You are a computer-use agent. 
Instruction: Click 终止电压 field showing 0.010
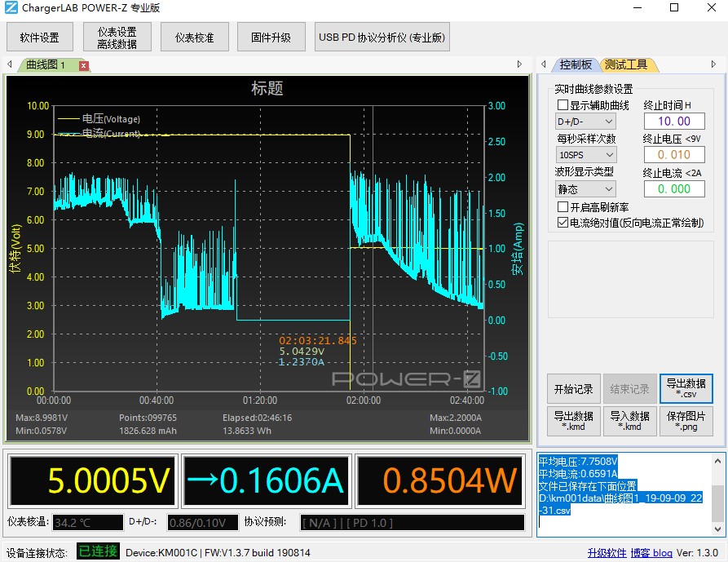pos(674,155)
